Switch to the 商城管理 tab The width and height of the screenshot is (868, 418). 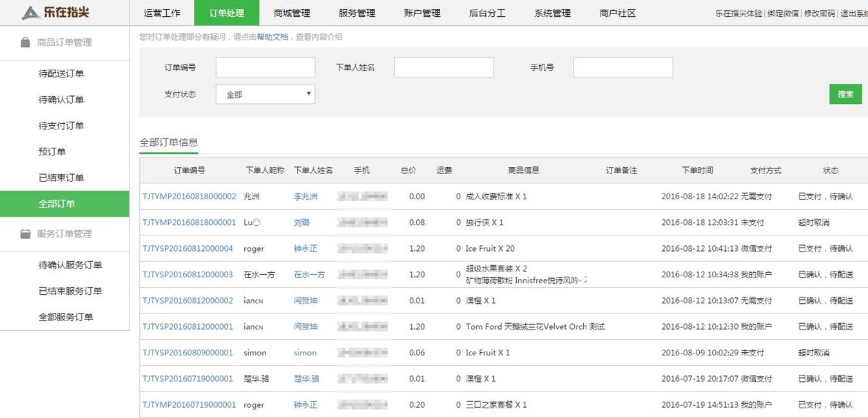coord(291,13)
